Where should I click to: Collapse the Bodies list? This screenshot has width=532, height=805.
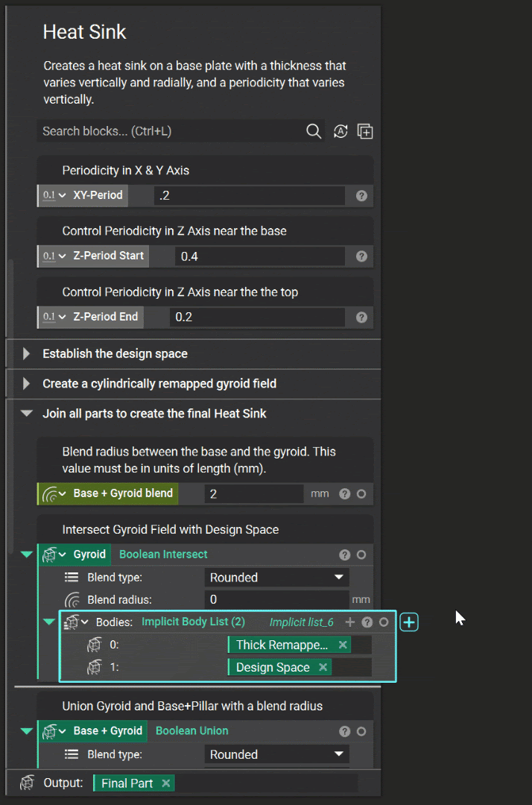coord(48,622)
